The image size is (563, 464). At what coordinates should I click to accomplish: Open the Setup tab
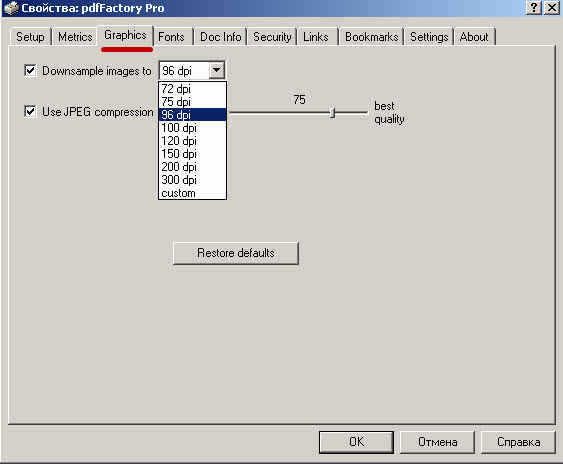click(30, 37)
